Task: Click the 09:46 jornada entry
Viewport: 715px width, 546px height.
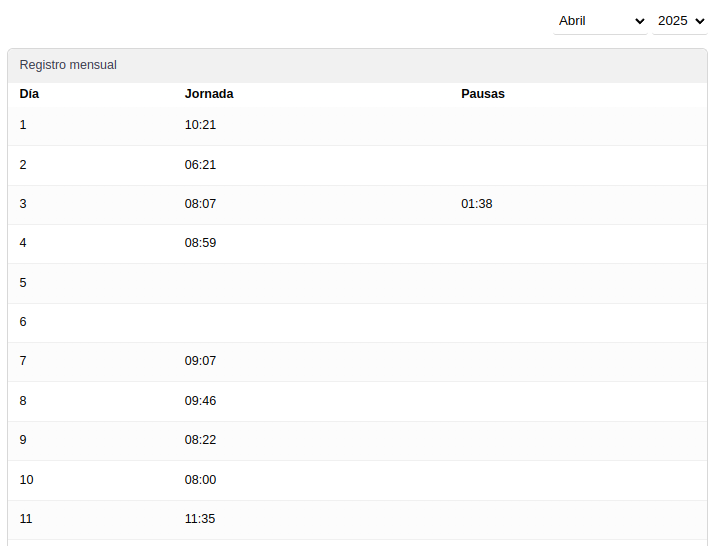Action: 200,401
